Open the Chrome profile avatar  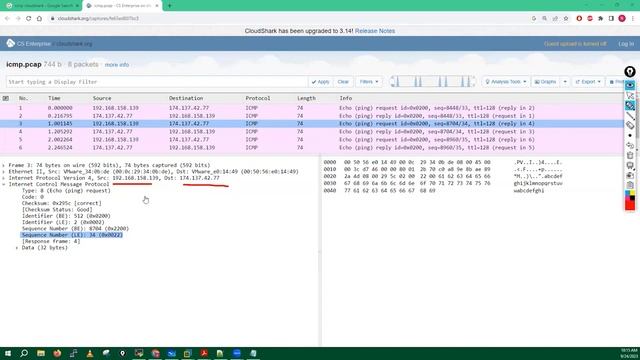point(622,18)
